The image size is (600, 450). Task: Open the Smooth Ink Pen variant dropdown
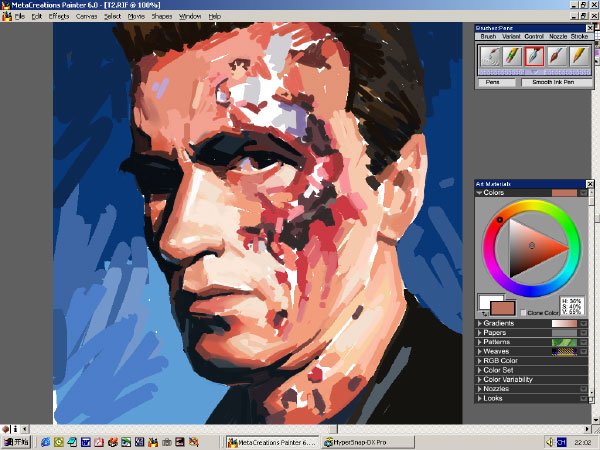pos(555,82)
